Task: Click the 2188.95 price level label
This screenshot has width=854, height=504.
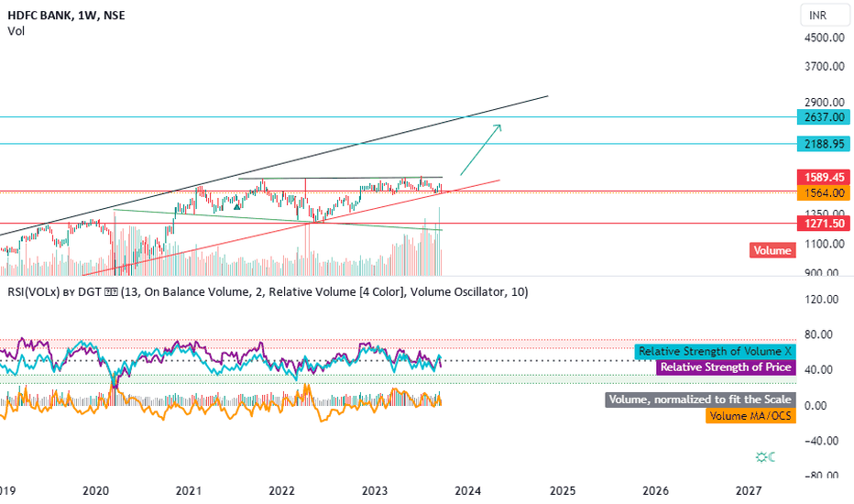Action: tap(823, 144)
